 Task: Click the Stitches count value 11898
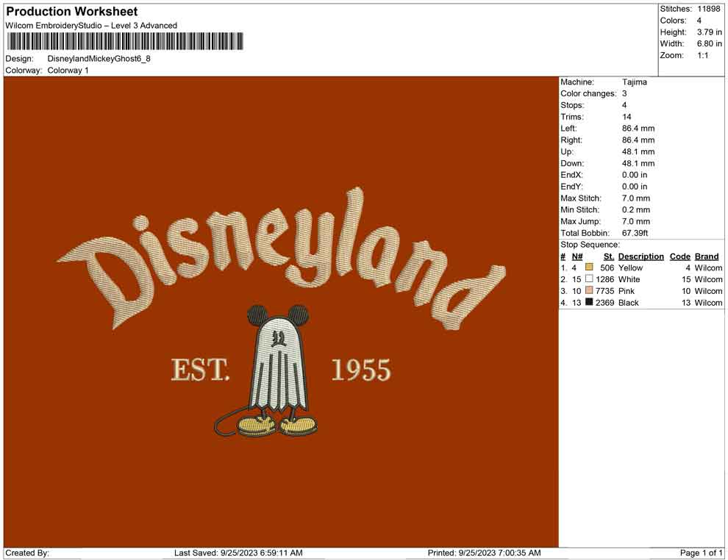(710, 9)
